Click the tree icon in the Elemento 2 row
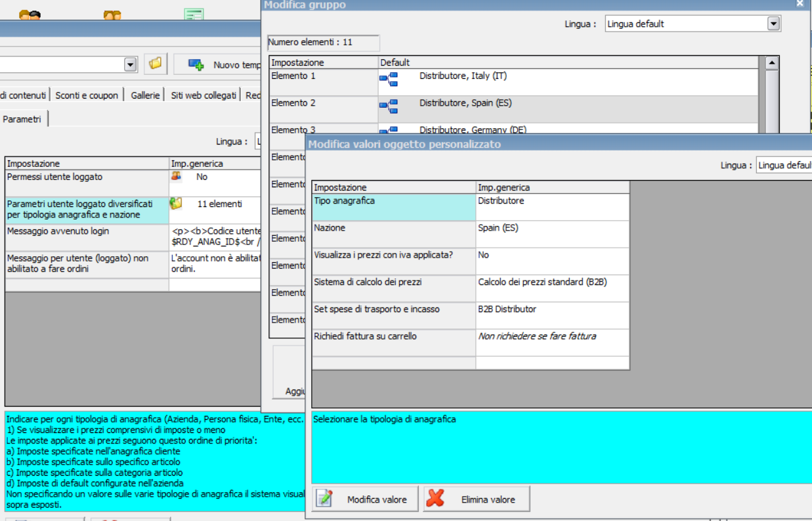This screenshot has width=812, height=521. tap(389, 106)
